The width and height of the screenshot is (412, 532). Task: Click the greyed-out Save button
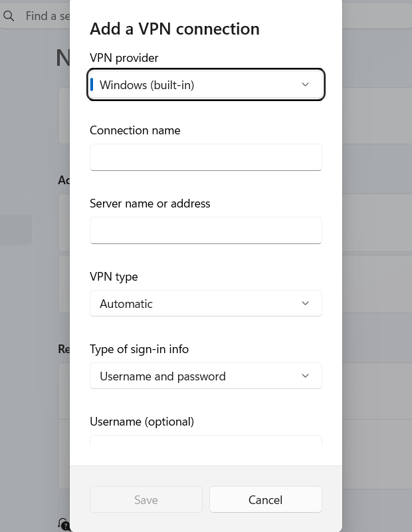[x=146, y=499]
